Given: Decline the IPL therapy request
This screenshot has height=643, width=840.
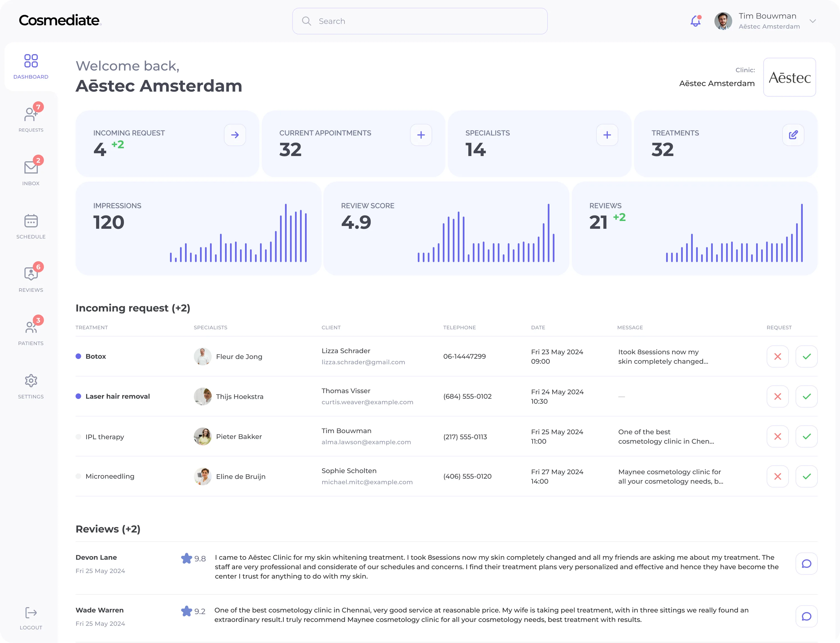Looking at the screenshot, I should pos(777,436).
